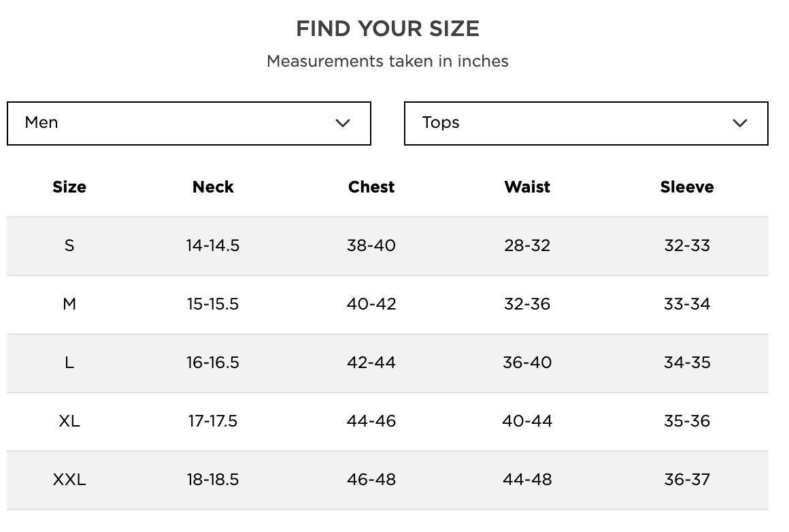
Task: Click the FIND YOUR SIZE heading
Action: 388,29
